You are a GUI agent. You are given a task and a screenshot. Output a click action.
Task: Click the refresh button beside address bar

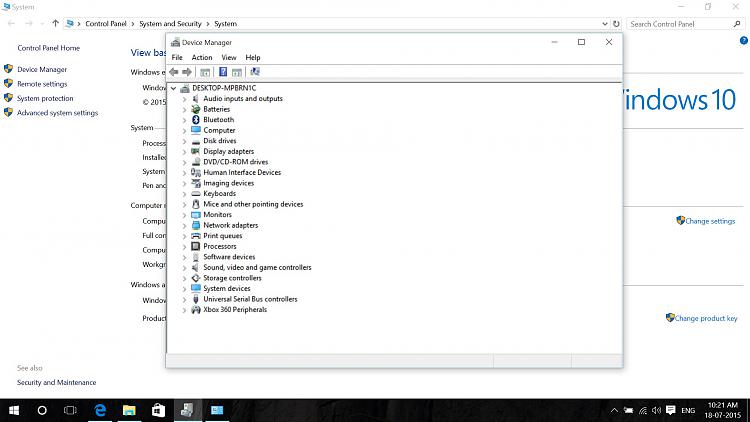pos(616,23)
